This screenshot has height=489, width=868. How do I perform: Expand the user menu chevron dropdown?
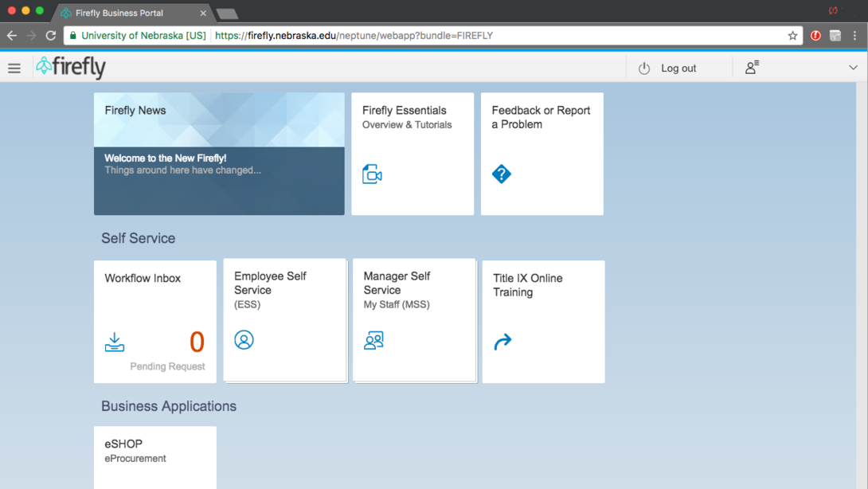click(853, 68)
